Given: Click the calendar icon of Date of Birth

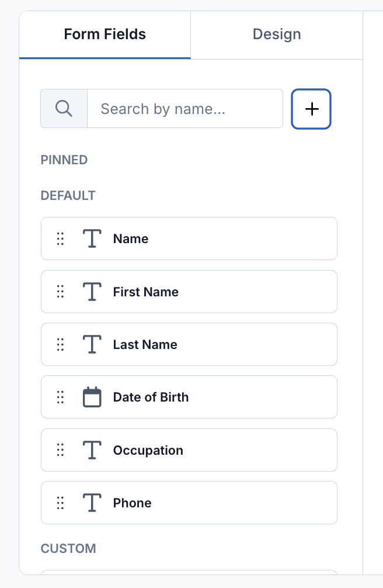Looking at the screenshot, I should pos(92,397).
